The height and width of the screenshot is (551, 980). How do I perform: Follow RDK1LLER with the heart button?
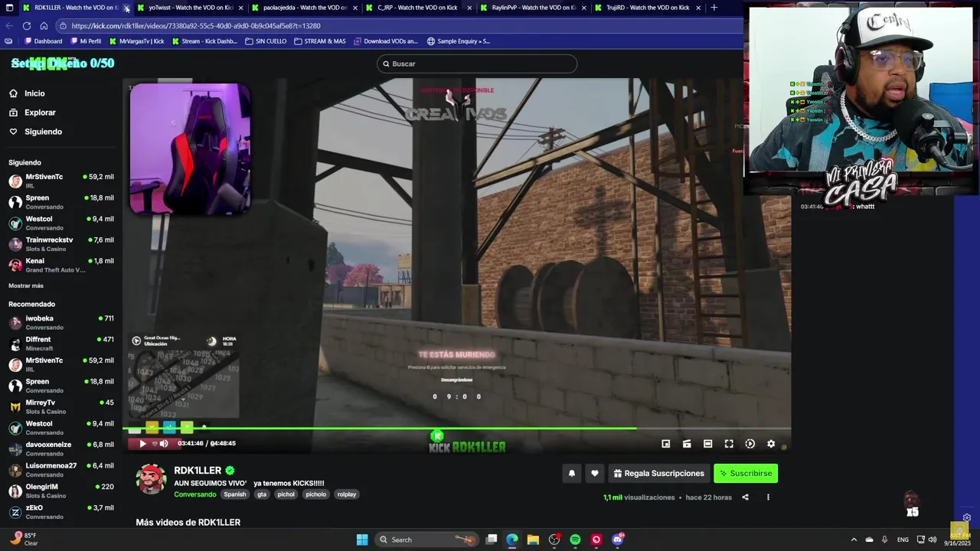[x=594, y=474]
